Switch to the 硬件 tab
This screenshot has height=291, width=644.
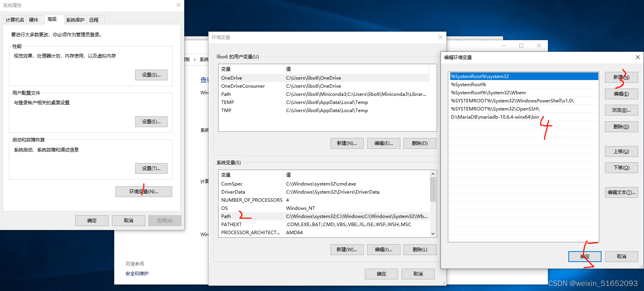tap(34, 20)
